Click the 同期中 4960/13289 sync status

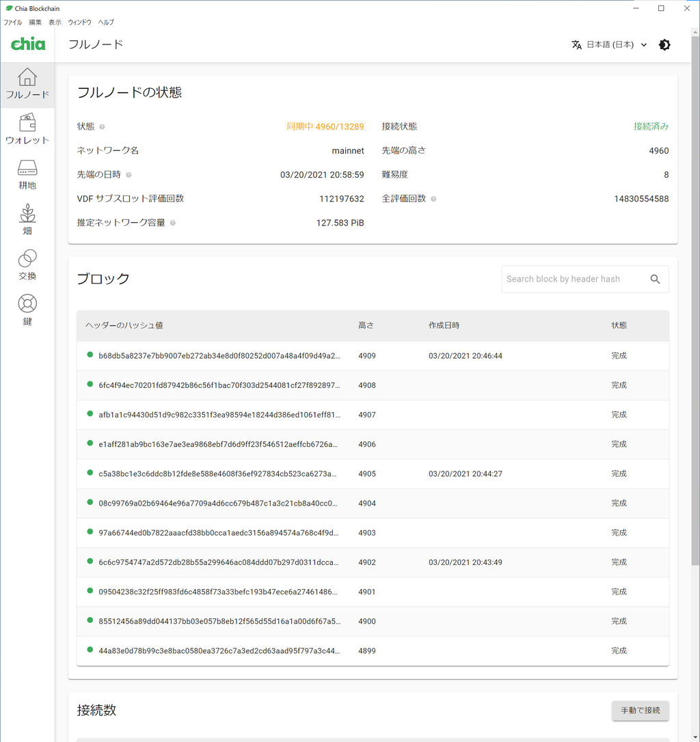[325, 127]
